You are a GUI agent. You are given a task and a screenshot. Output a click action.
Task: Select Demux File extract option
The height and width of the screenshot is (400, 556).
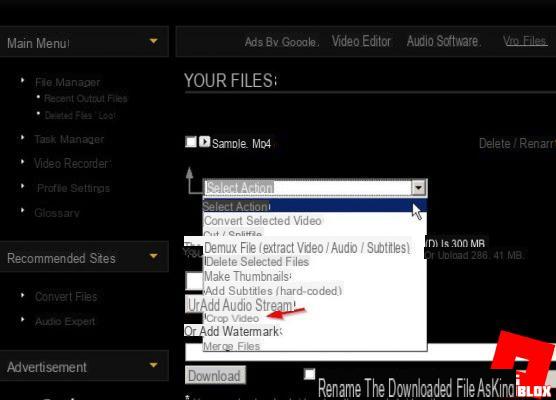coord(307,248)
